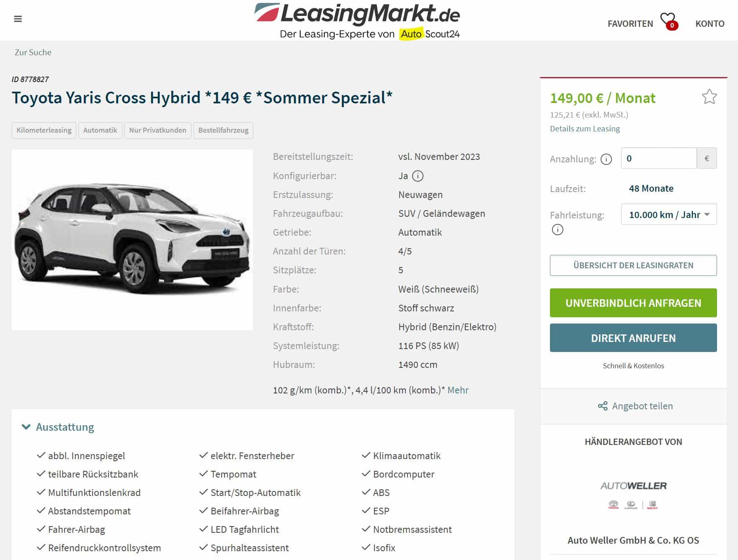738x560 pixels.
Task: Go to LeasingMarkt.de logo homepage
Action: [x=357, y=21]
